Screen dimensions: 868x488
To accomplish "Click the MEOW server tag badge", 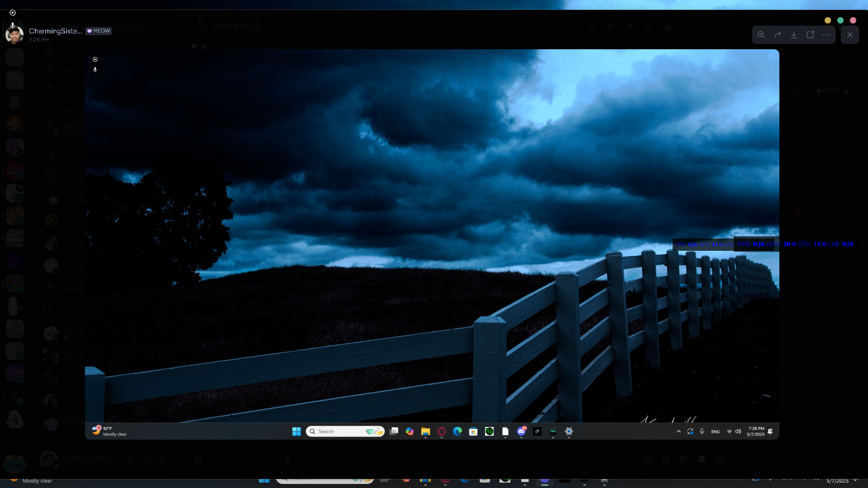I will (x=99, y=31).
